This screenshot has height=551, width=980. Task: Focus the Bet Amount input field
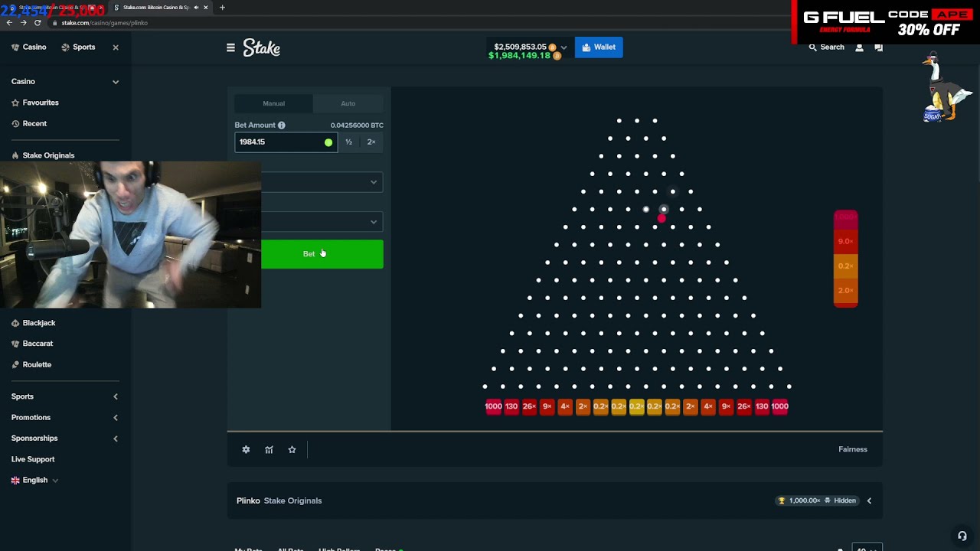[x=285, y=142]
